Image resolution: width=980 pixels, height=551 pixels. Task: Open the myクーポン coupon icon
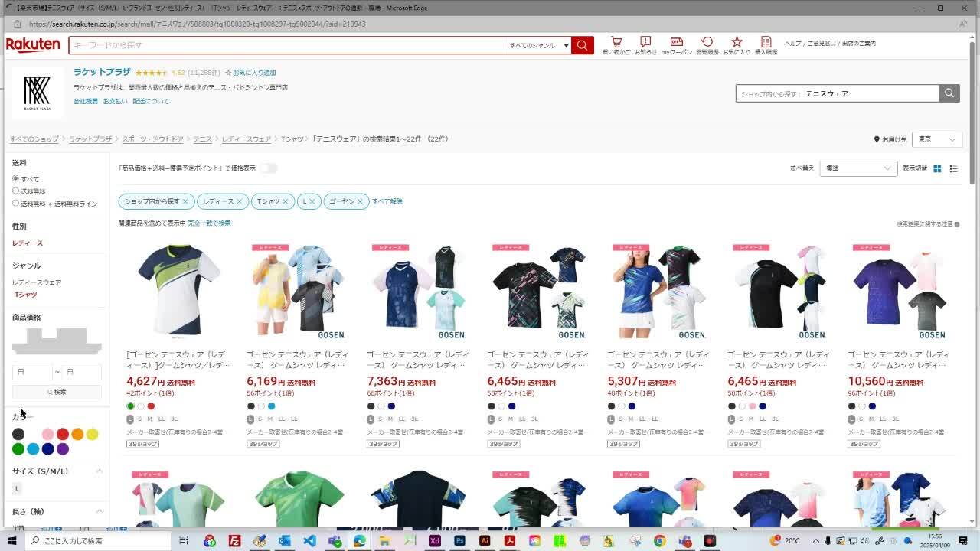coord(676,43)
